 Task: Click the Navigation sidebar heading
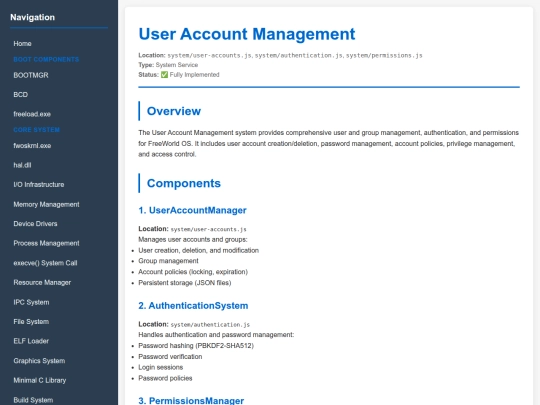point(32,17)
